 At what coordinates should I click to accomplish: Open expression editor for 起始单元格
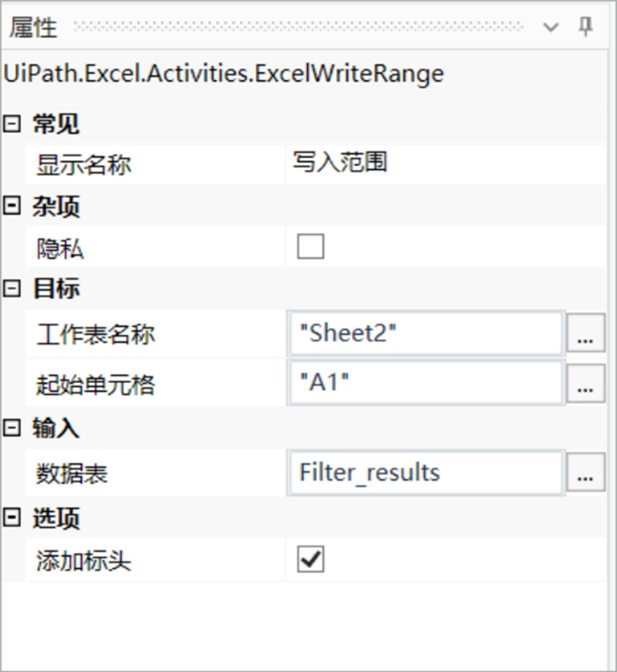click(585, 384)
